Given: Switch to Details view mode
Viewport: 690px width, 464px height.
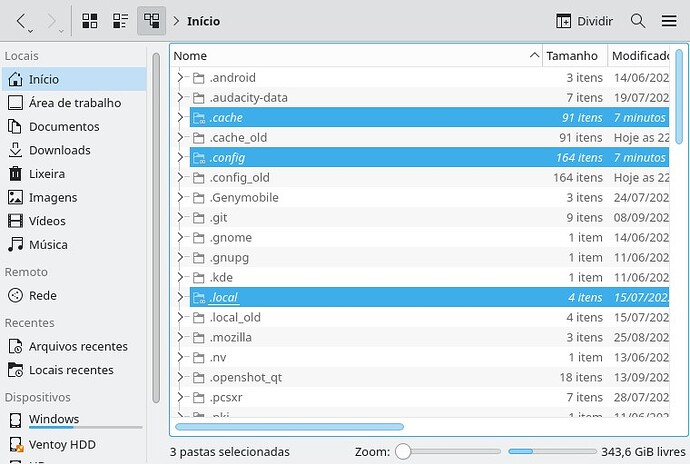Looking at the screenshot, I should coord(152,21).
